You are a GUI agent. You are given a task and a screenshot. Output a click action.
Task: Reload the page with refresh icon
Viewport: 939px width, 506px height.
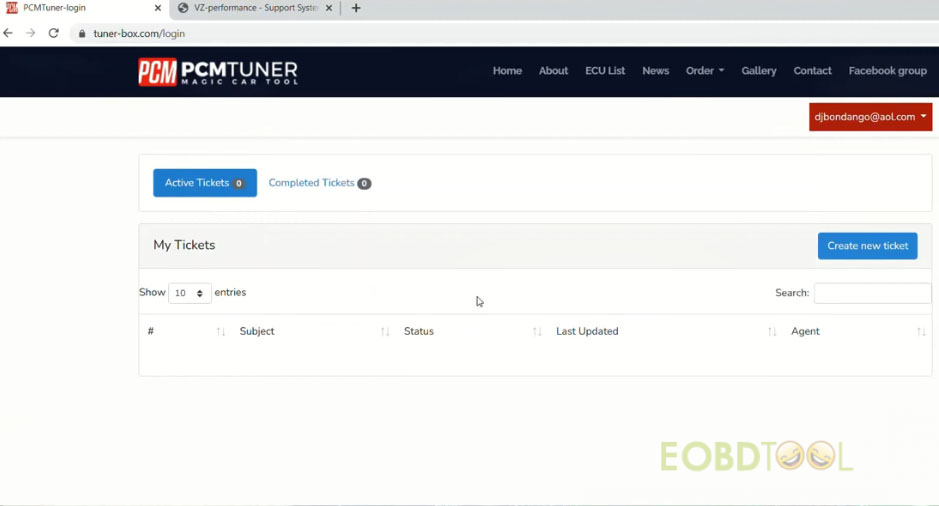53,33
